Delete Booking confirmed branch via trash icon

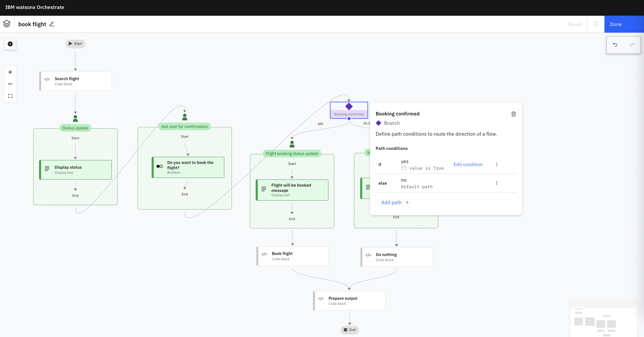(513, 114)
